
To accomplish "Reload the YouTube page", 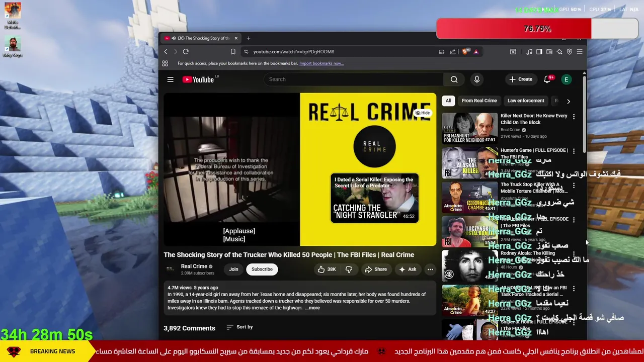I will 186,52.
